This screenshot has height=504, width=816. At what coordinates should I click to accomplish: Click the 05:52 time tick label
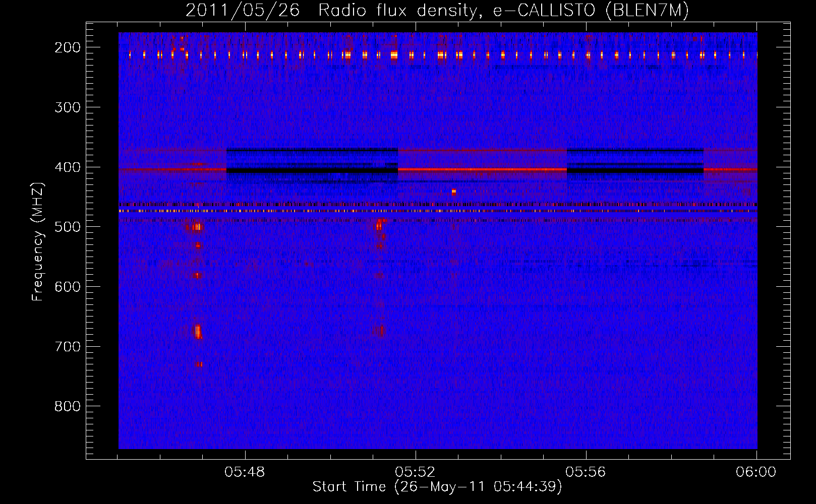tap(415, 472)
